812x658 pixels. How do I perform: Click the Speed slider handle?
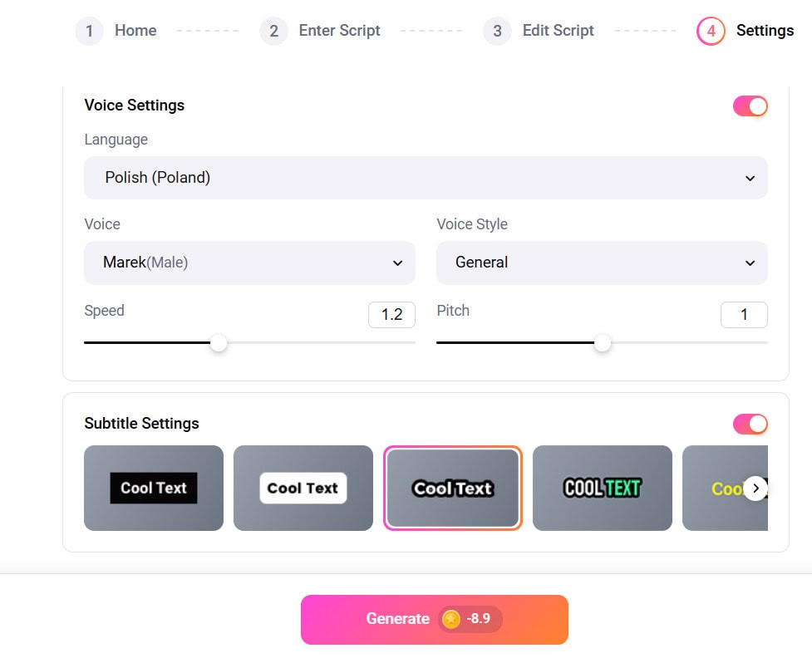point(219,343)
